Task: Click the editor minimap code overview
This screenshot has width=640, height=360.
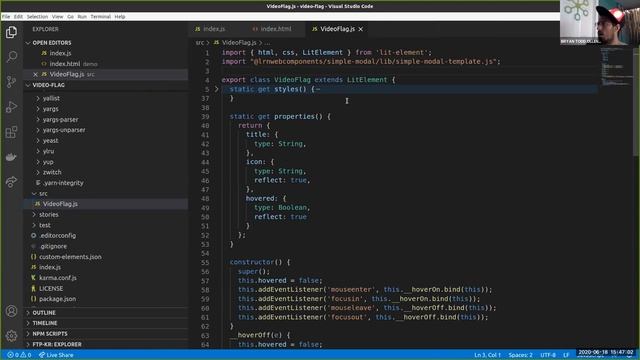Action: pyautogui.click(x=616, y=67)
